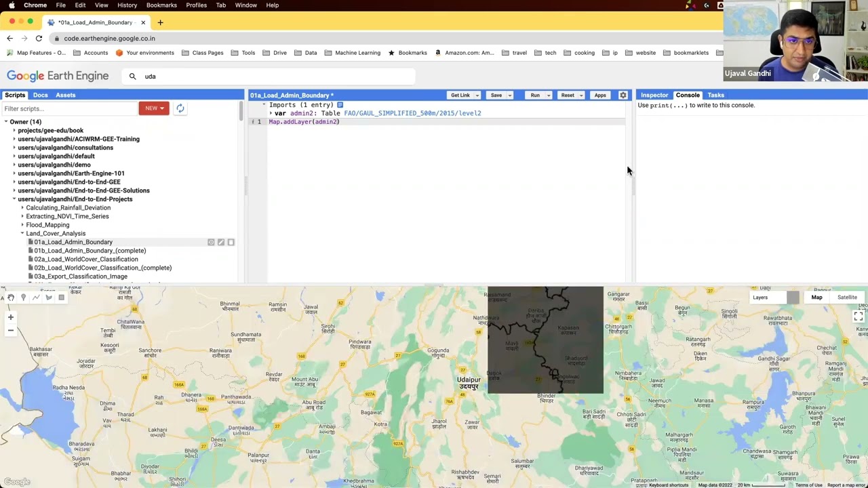This screenshot has width=868, height=488.
Task: Reload the browser page
Action: pyautogui.click(x=39, y=39)
